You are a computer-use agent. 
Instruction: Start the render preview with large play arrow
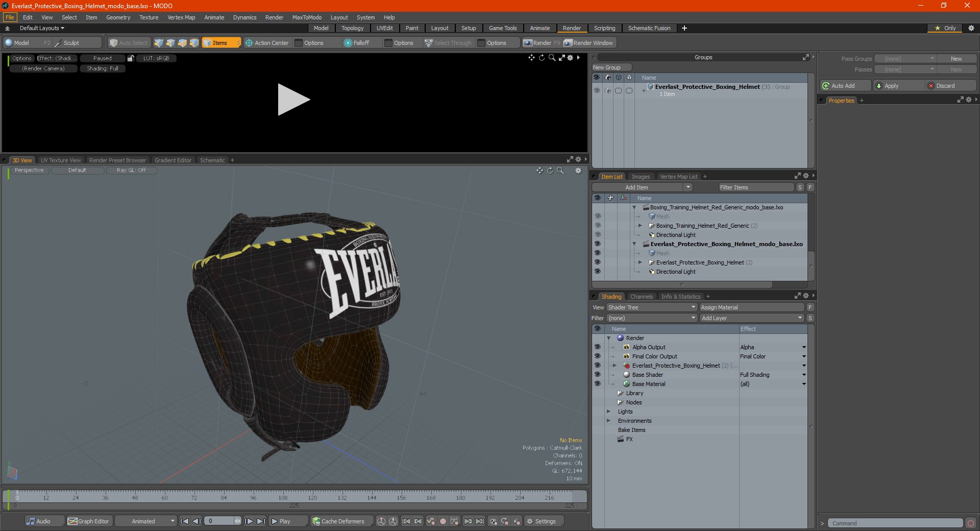click(x=293, y=100)
